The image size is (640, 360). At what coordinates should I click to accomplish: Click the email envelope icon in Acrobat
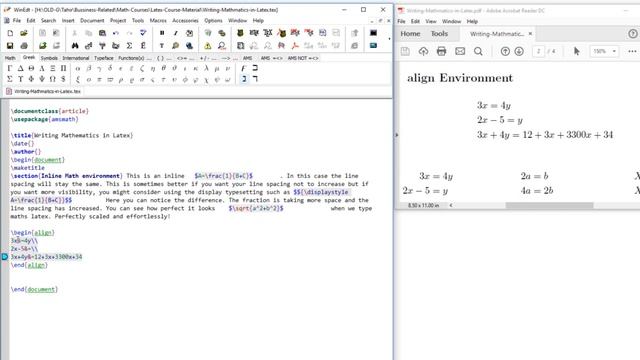click(x=460, y=51)
